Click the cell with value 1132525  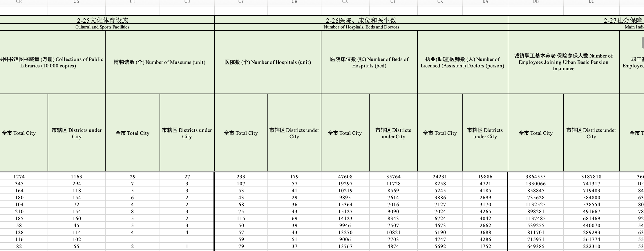coord(536,205)
